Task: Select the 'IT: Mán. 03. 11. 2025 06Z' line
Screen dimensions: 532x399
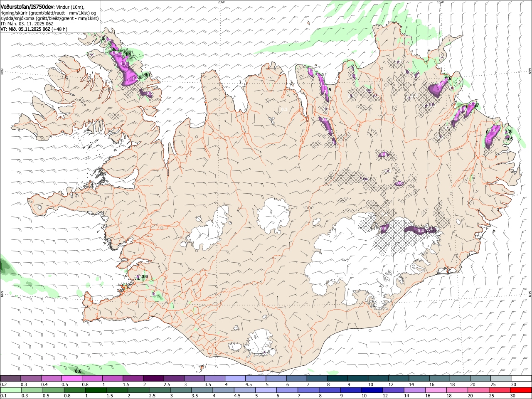Action: 27,24
